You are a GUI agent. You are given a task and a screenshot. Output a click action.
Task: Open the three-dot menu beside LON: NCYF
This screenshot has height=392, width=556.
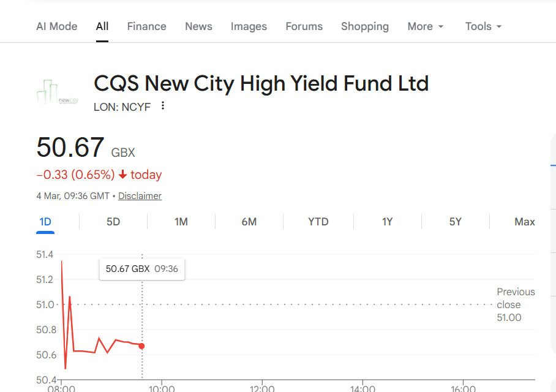point(163,106)
